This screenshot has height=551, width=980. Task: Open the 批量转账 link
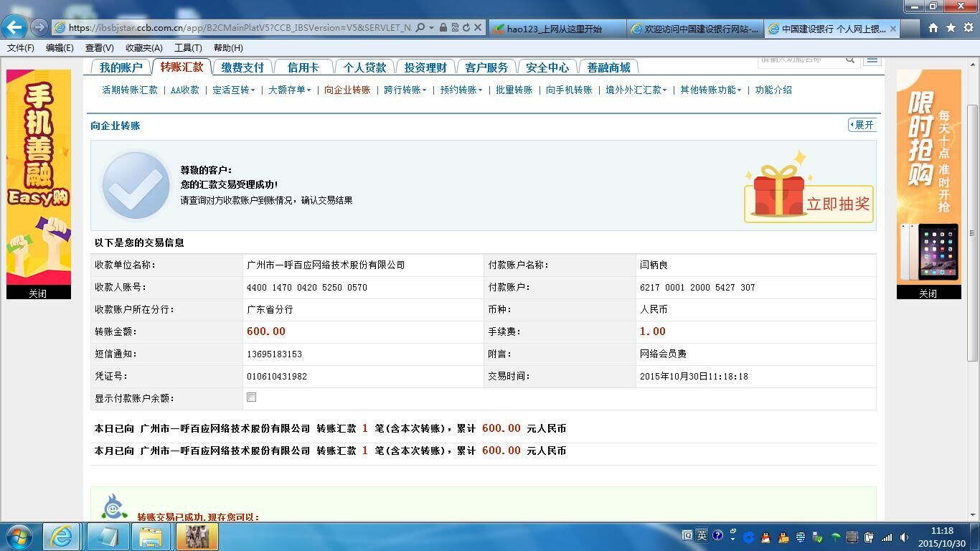click(514, 90)
